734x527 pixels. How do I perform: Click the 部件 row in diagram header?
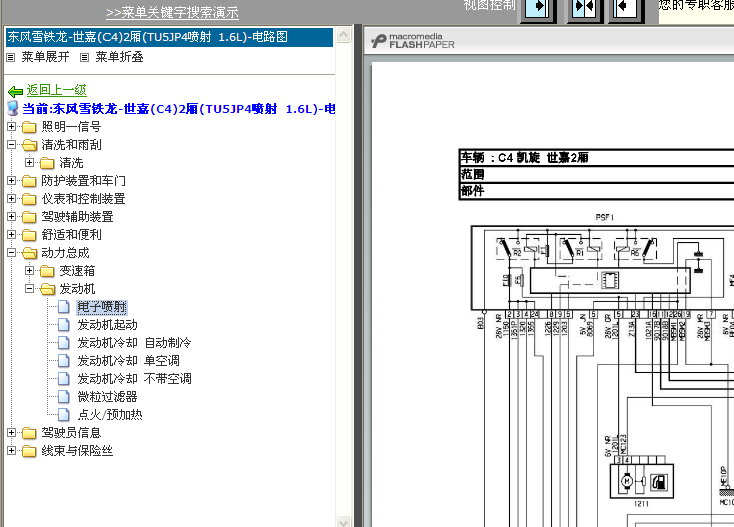(x=596, y=191)
